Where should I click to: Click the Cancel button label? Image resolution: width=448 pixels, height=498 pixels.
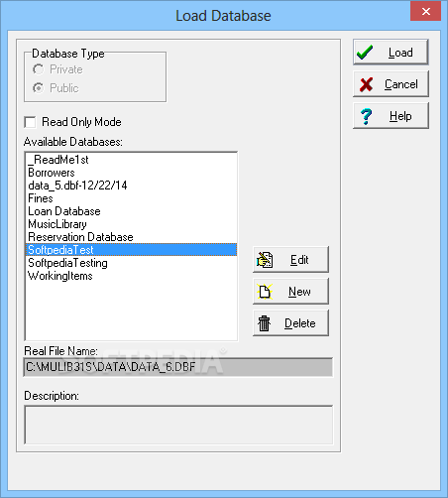401,84
